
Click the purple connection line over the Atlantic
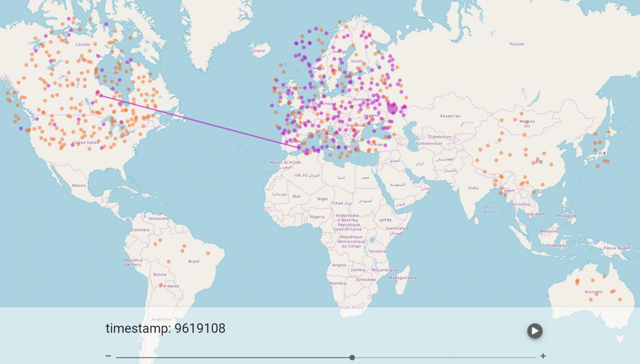tap(200, 121)
